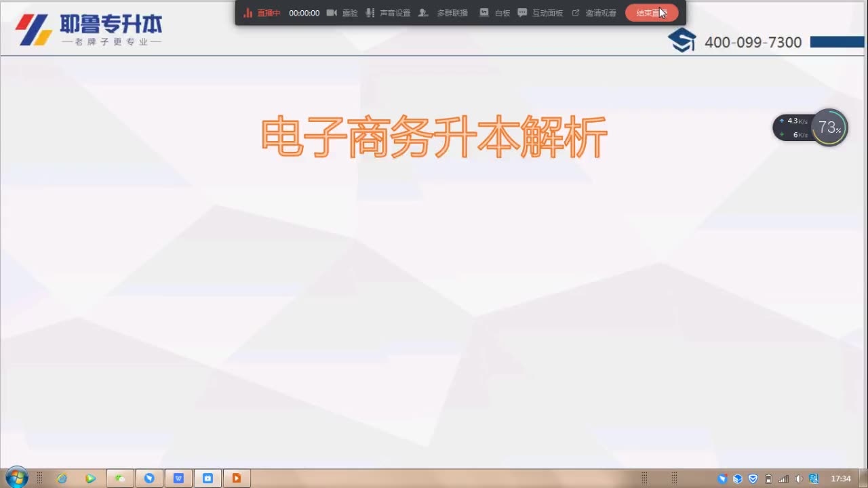Click the battery tray icon
Viewport: 868px width, 488px height.
click(x=768, y=479)
